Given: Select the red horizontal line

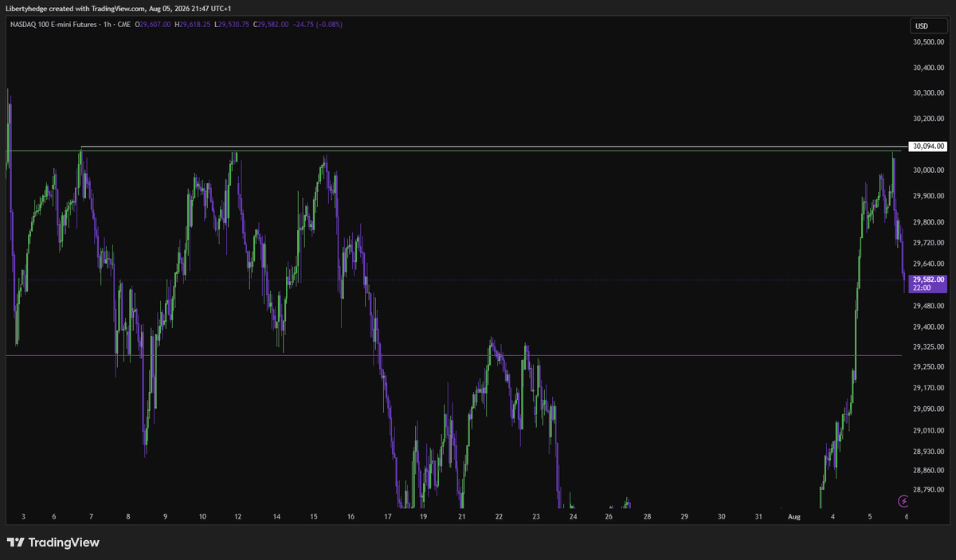Looking at the screenshot, I should [x=454, y=355].
